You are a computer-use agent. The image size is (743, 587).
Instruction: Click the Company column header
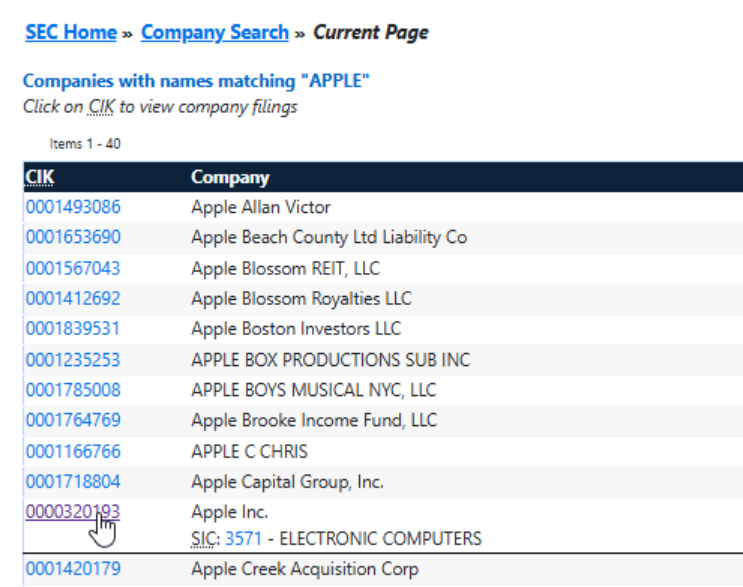click(x=230, y=178)
